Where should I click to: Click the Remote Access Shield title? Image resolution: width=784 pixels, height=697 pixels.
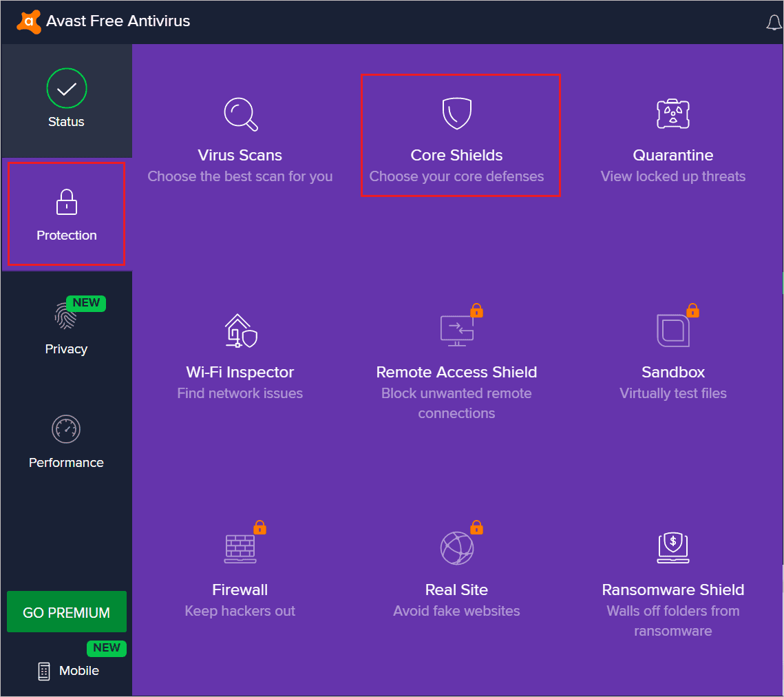pos(456,373)
